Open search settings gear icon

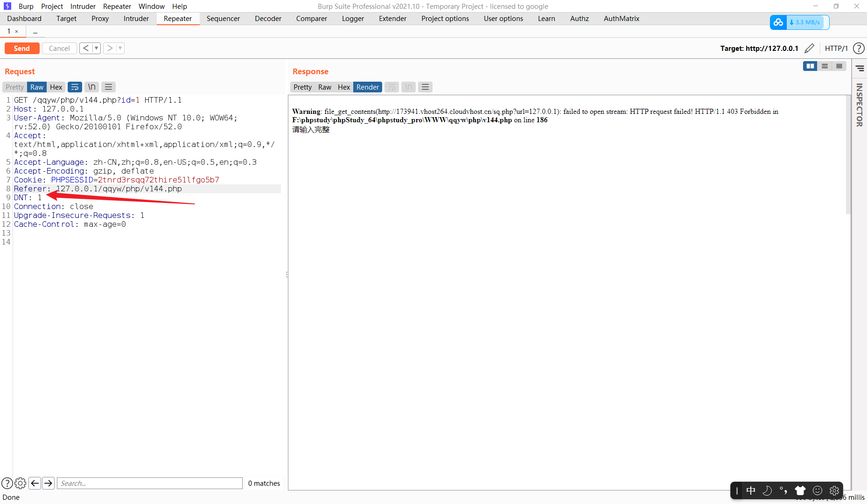point(21,483)
